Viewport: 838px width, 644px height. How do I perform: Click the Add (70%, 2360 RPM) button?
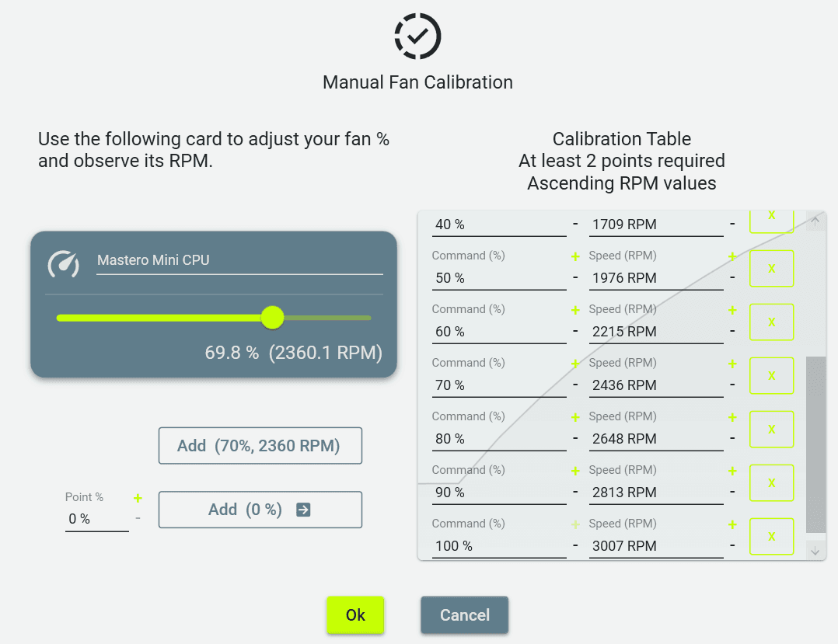(260, 445)
